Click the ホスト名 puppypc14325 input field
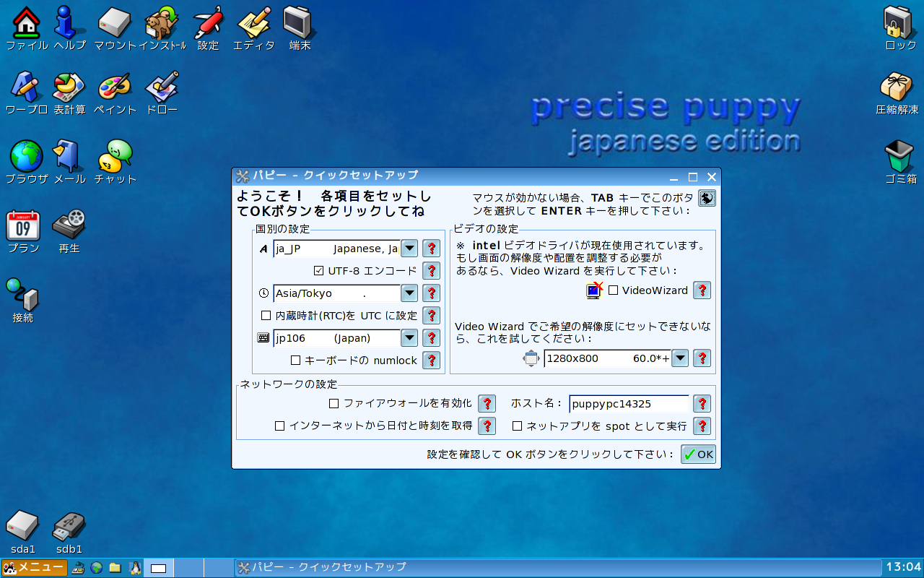This screenshot has width=924, height=578. 629,403
